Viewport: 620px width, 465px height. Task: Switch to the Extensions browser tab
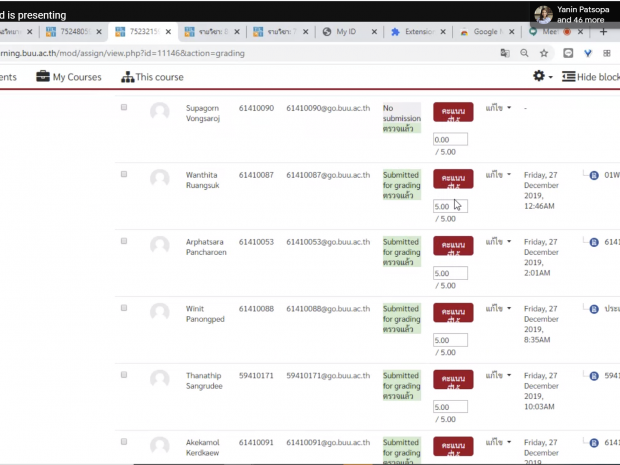pos(412,32)
